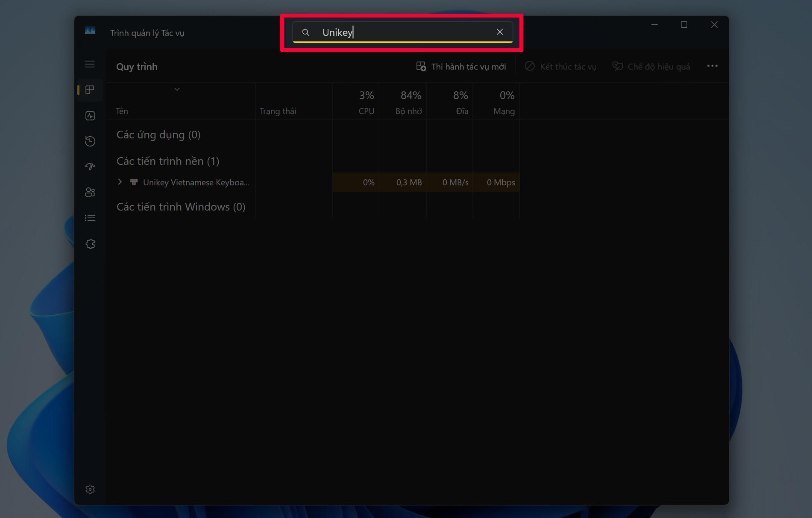
Task: Open the Services page in sidebar
Action: (x=90, y=244)
